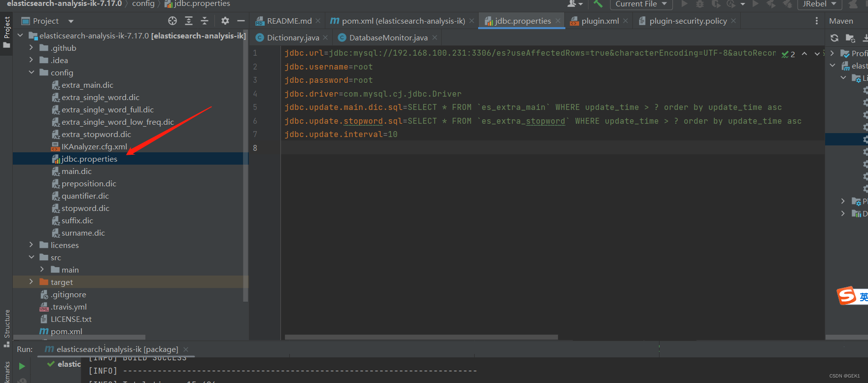This screenshot has height=383, width=868.
Task: Expand the target folder
Action: [x=31, y=282]
